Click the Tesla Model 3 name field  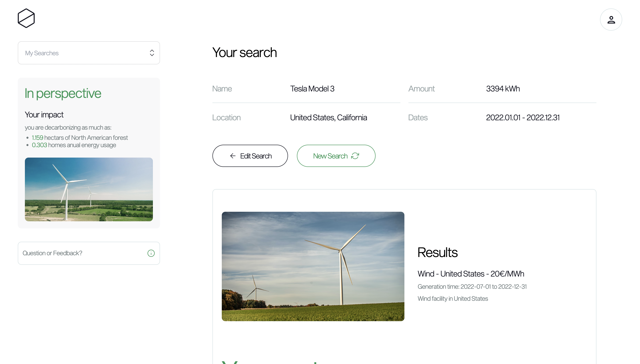(x=312, y=88)
